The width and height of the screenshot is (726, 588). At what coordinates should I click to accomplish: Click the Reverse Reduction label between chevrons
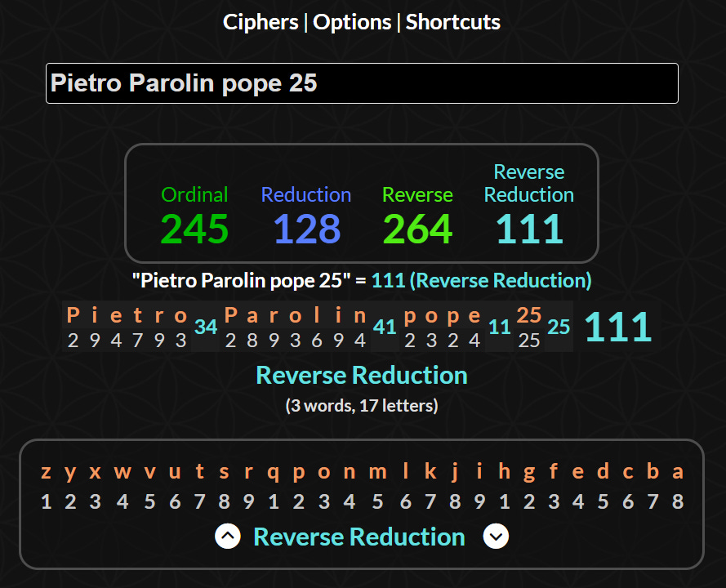359,537
